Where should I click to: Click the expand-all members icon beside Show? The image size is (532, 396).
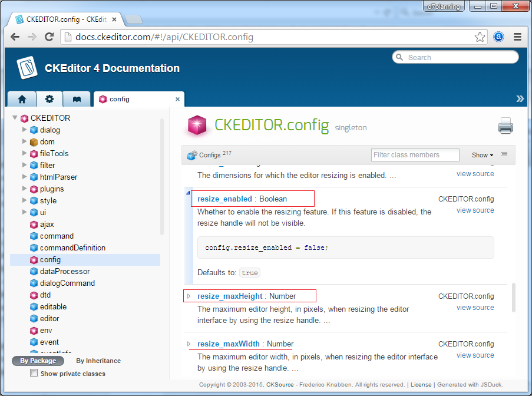point(504,154)
